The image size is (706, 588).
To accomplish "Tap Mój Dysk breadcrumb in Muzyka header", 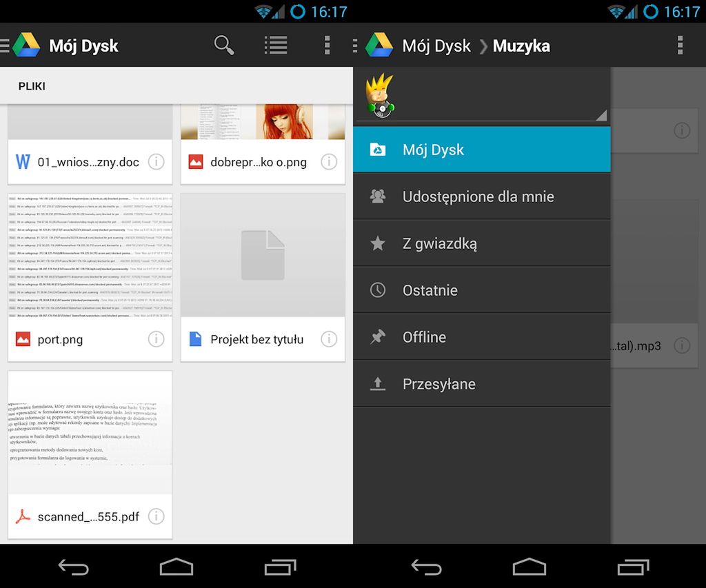I will click(436, 46).
